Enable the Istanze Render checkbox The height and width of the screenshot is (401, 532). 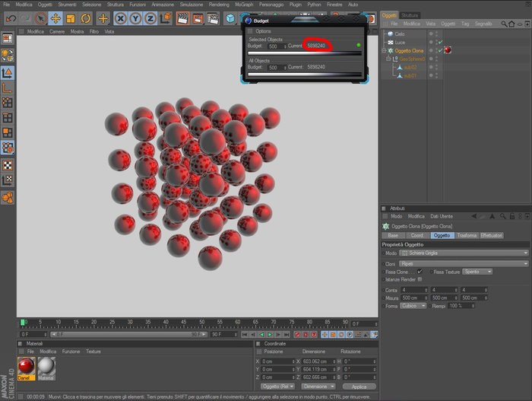tap(420, 279)
